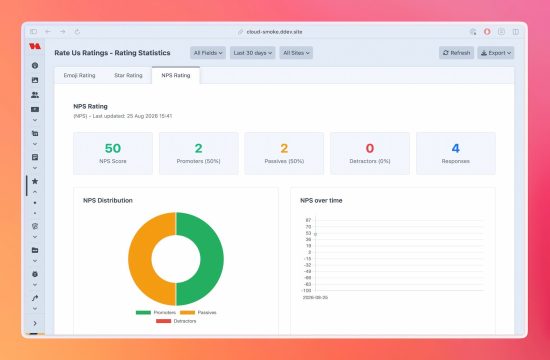Click the link icon in the address bar
The height and width of the screenshot is (360, 550).
(x=240, y=32)
